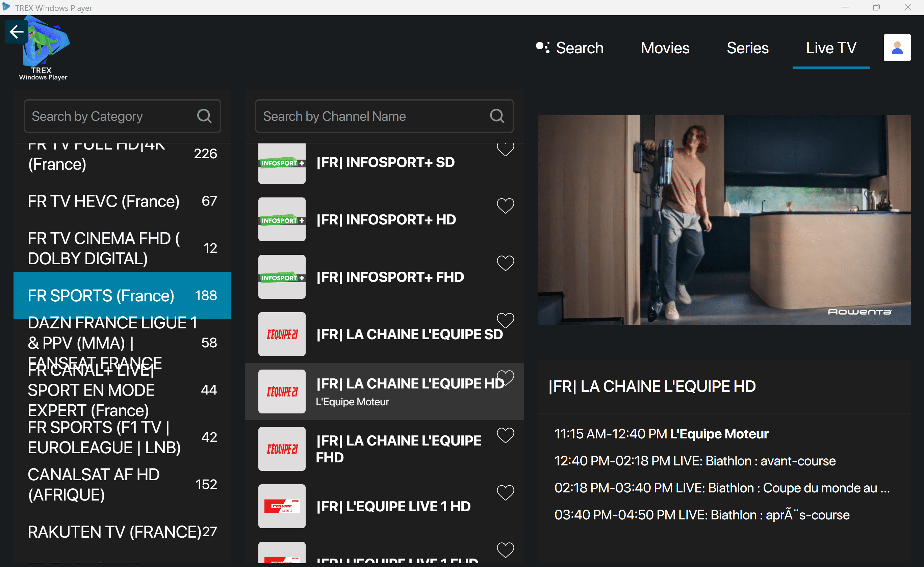Switch to the Series tab
The image size is (924, 567).
click(x=747, y=48)
